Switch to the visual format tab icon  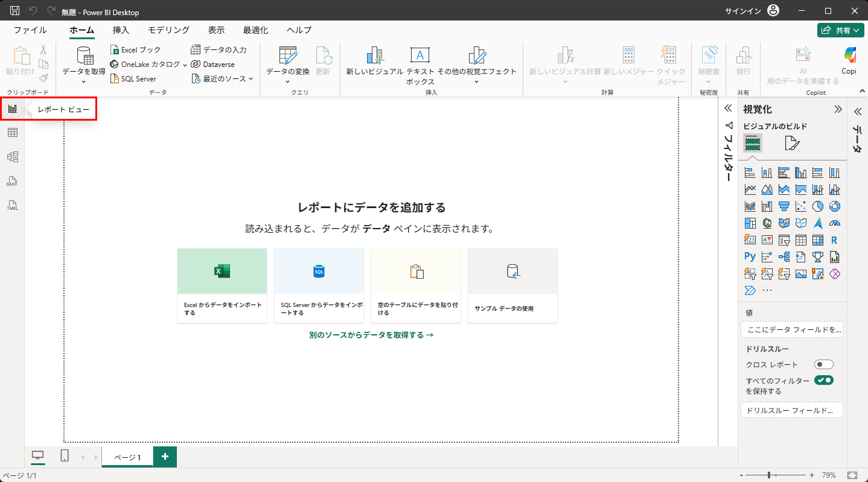click(792, 143)
